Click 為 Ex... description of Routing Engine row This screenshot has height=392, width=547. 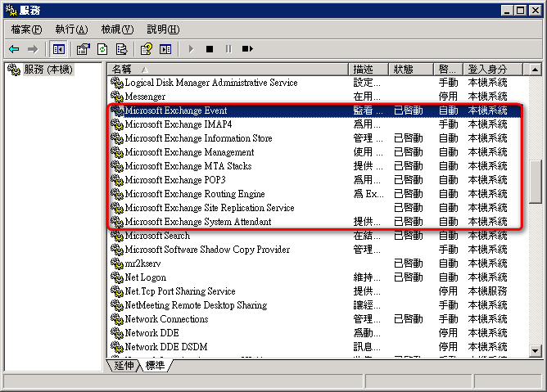[368, 194]
